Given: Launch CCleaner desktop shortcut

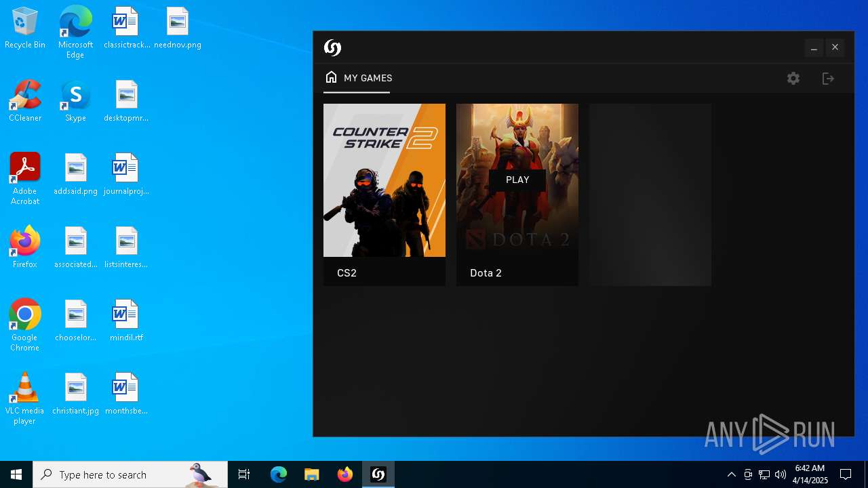Looking at the screenshot, I should point(25,102).
